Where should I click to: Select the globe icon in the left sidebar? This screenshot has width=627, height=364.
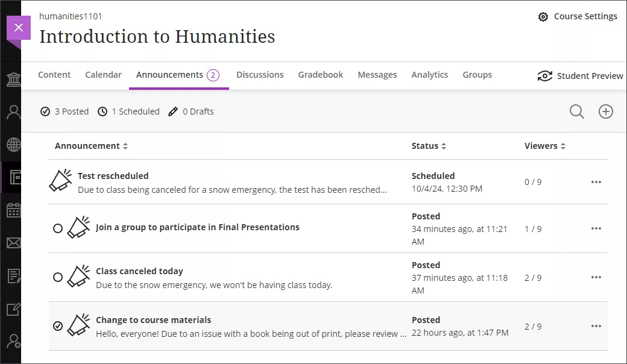pyautogui.click(x=14, y=145)
